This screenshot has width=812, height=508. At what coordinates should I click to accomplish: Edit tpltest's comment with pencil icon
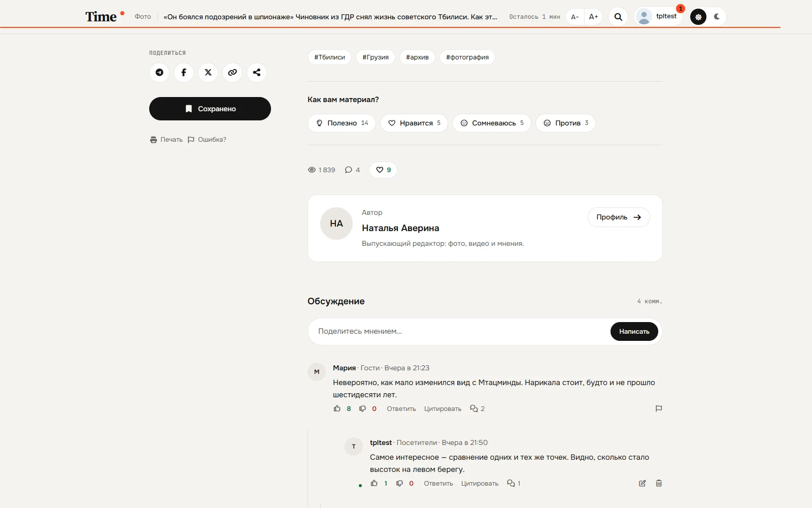(x=642, y=483)
